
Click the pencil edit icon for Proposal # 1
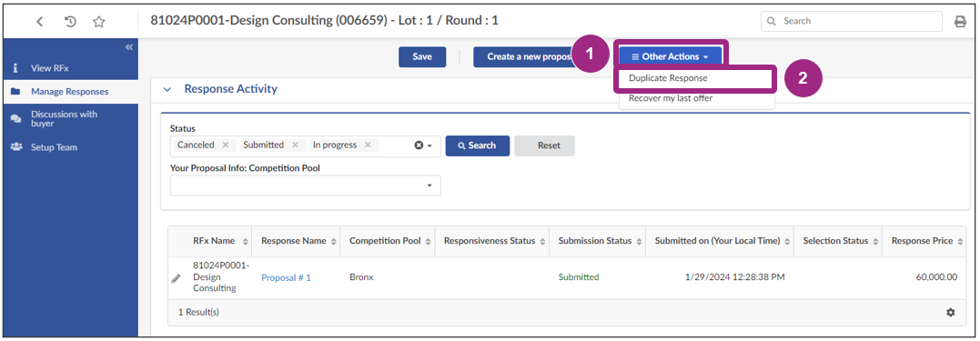click(177, 278)
